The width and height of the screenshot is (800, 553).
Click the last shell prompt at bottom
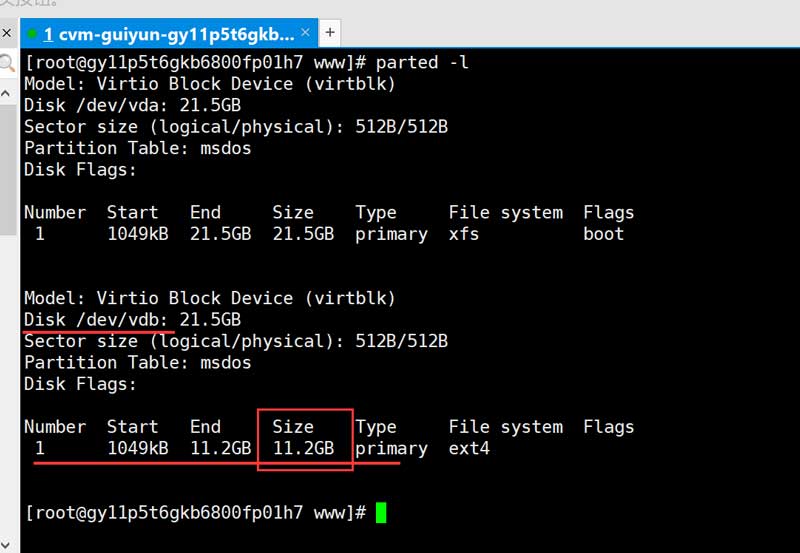(x=196, y=513)
